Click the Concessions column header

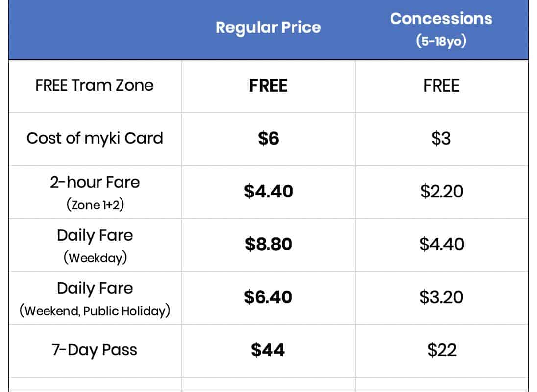(x=441, y=19)
